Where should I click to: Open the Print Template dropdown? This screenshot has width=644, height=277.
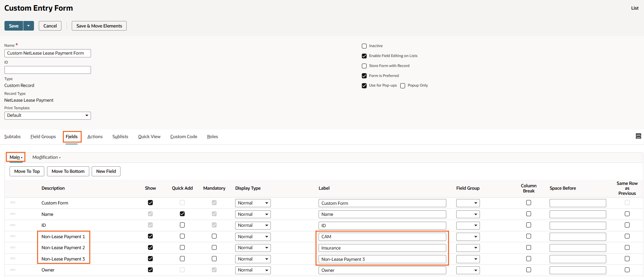pos(48,115)
